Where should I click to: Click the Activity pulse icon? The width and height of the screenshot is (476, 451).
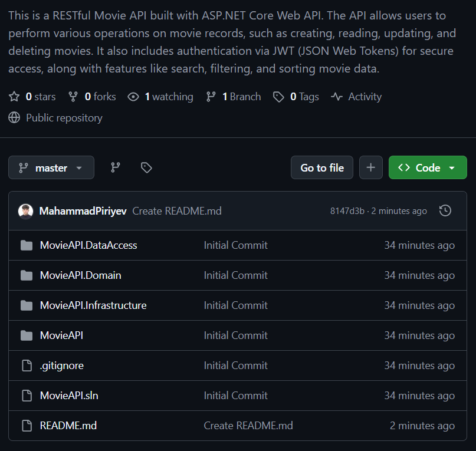coord(337,97)
